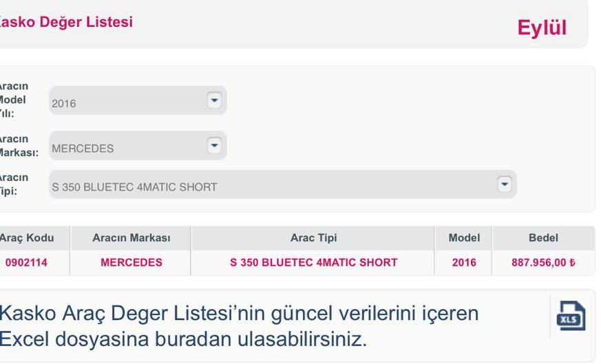
Task: Click the 2016 model cell in results
Action: pos(464,262)
